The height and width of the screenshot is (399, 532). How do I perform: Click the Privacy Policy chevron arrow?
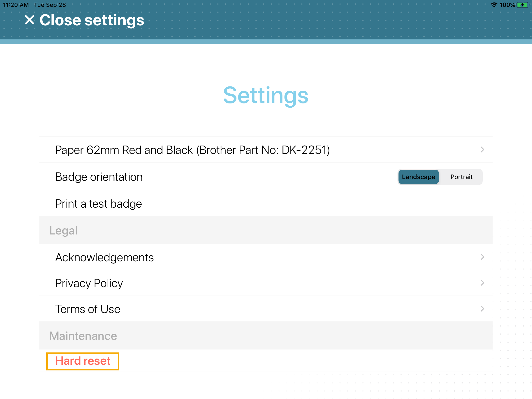coord(482,283)
